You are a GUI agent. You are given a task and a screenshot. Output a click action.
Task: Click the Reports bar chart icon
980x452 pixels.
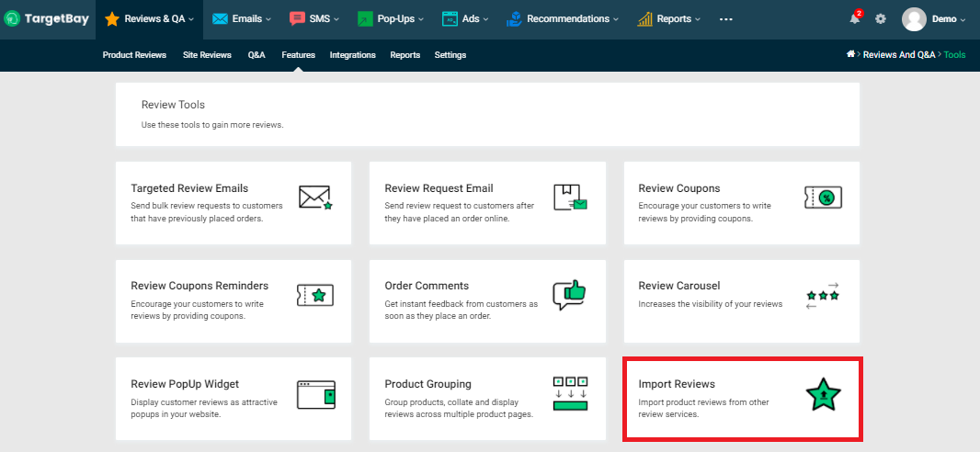tap(645, 19)
